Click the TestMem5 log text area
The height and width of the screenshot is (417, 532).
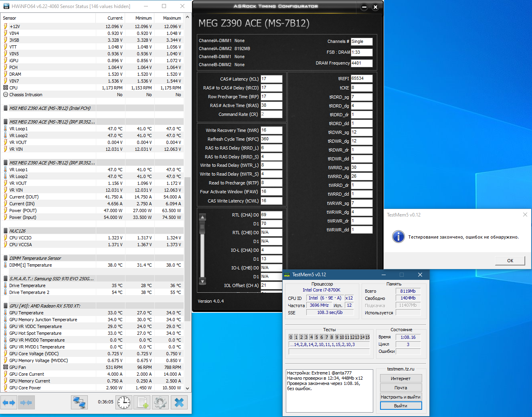pos(329,391)
